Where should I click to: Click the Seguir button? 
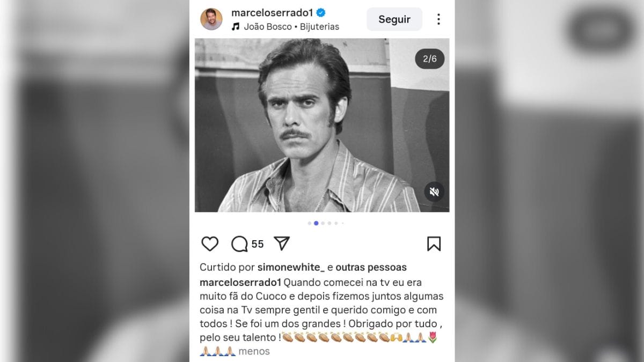(394, 19)
